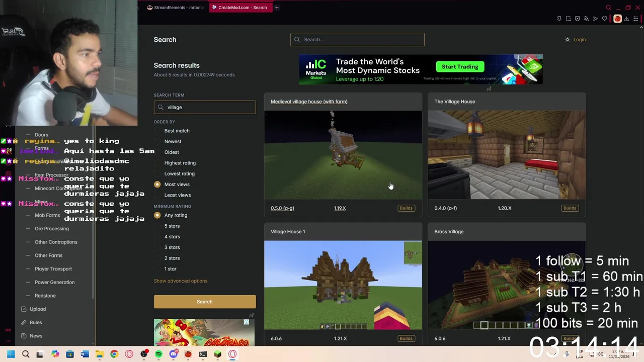
Task: Click the snapshot capture icon in browser toolbar
Action: (x=568, y=19)
